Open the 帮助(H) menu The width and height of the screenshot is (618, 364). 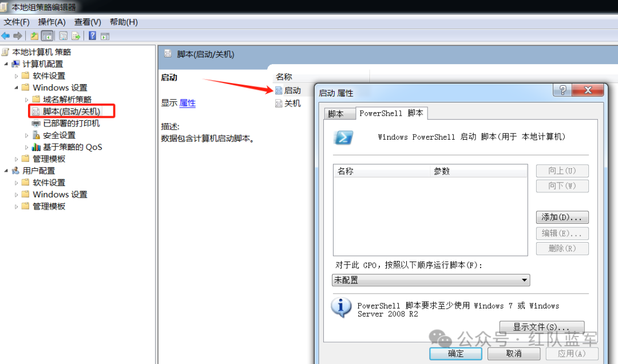(124, 22)
